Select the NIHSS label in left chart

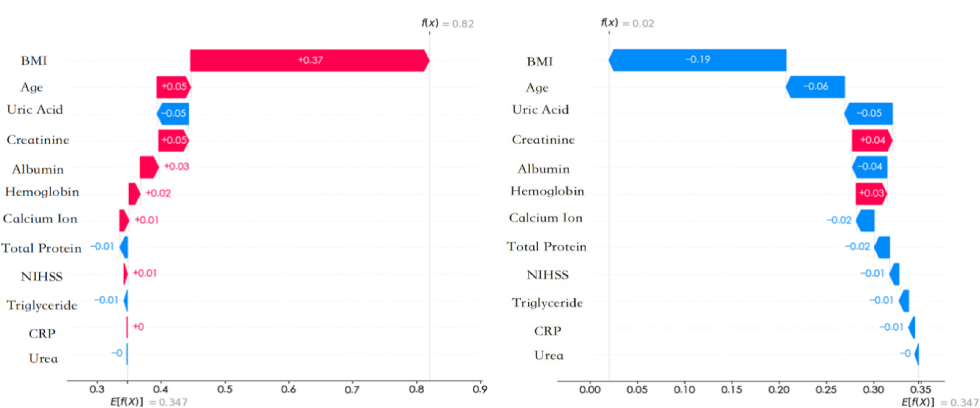[41, 276]
